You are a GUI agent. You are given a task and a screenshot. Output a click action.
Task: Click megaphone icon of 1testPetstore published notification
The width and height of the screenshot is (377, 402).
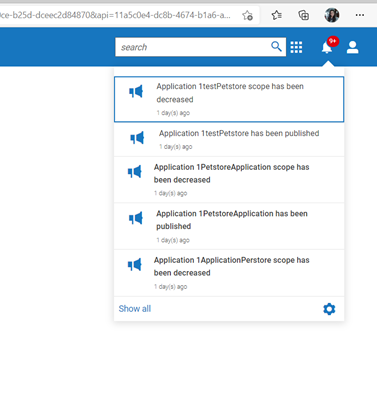(137, 138)
